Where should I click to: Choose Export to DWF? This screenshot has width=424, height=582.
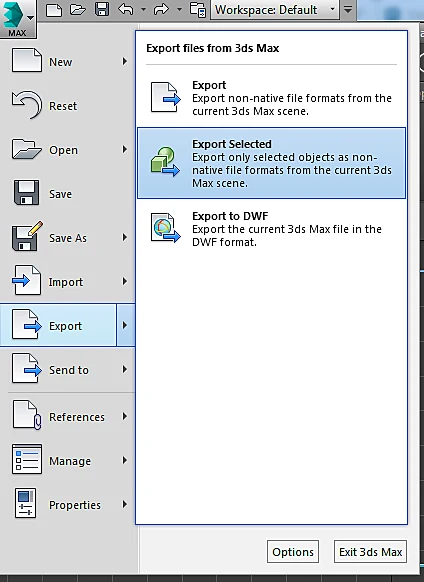pyautogui.click(x=271, y=229)
